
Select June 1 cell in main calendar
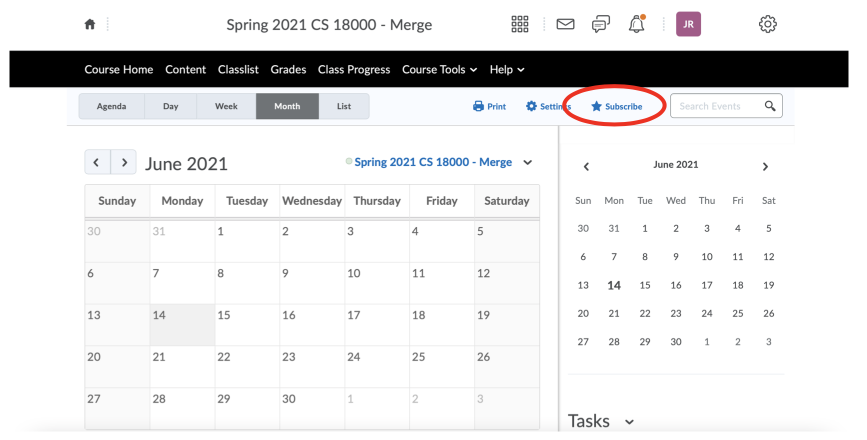(247, 242)
